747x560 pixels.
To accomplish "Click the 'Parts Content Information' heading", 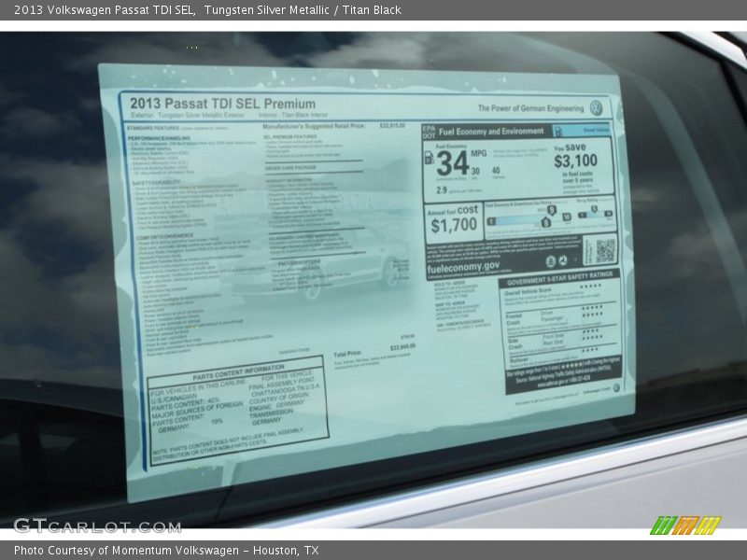I will [238, 372].
